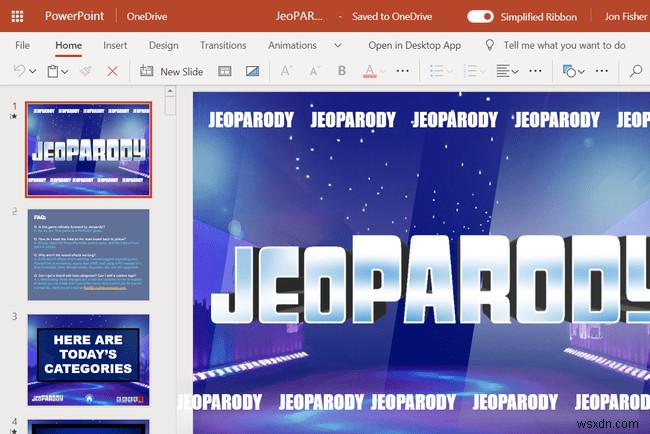Expand the Undo dropdown arrow

click(33, 72)
